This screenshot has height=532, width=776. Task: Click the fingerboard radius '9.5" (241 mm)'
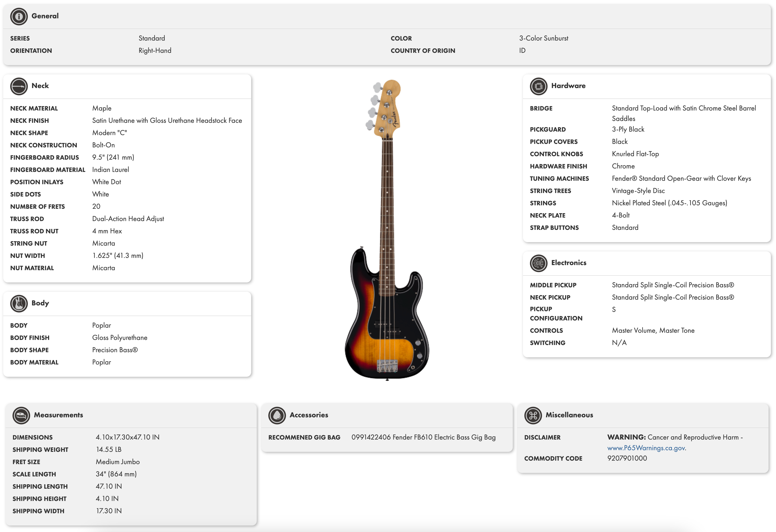point(113,157)
